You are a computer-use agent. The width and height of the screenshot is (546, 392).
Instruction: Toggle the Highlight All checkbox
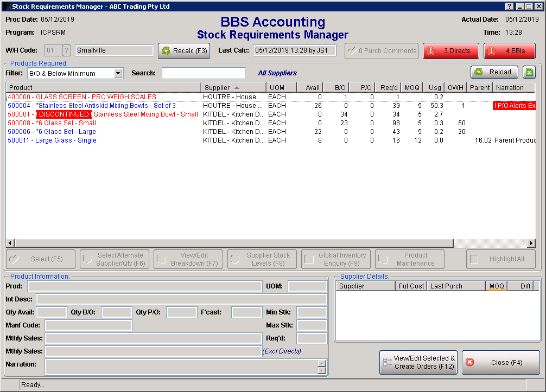click(474, 259)
